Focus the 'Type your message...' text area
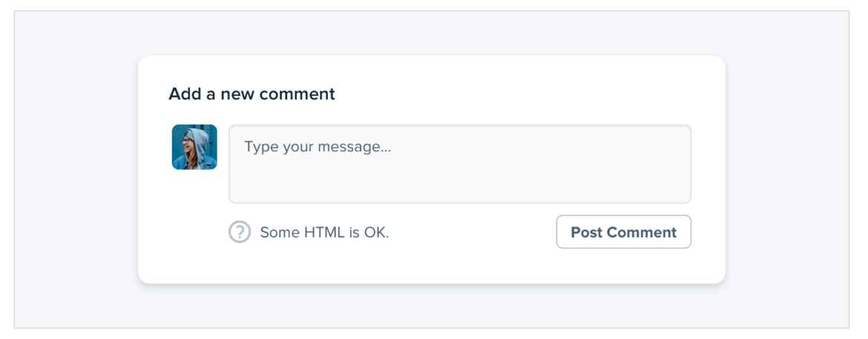The width and height of the screenshot is (868, 339). [460, 164]
